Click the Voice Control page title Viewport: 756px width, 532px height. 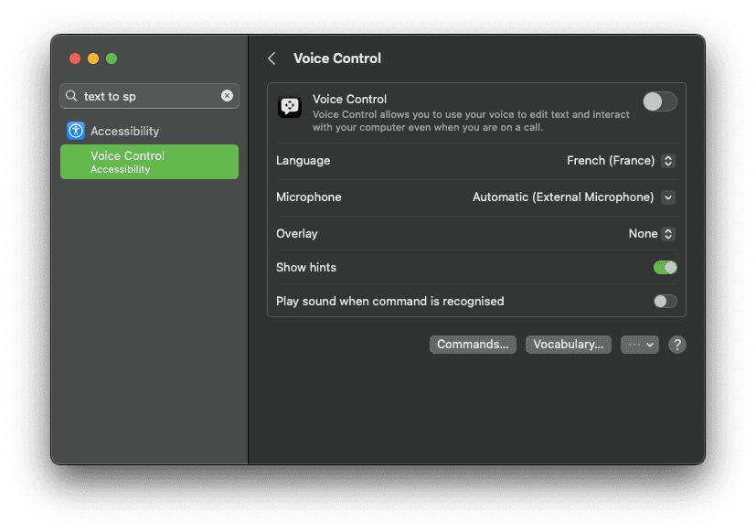click(337, 59)
